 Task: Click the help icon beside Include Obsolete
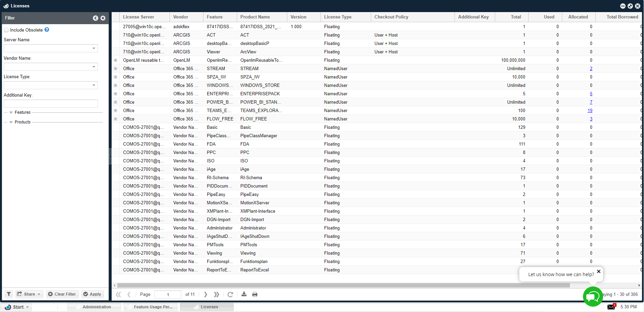(47, 30)
